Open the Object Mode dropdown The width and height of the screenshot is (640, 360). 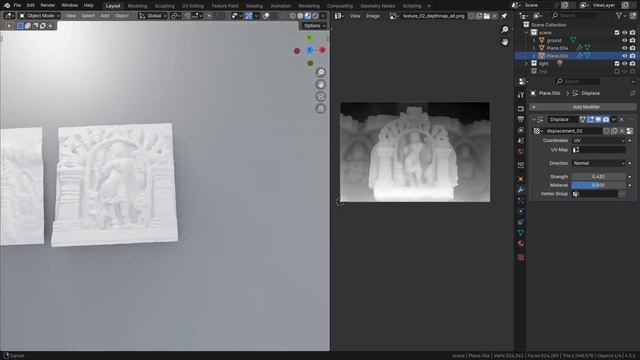pyautogui.click(x=40, y=16)
